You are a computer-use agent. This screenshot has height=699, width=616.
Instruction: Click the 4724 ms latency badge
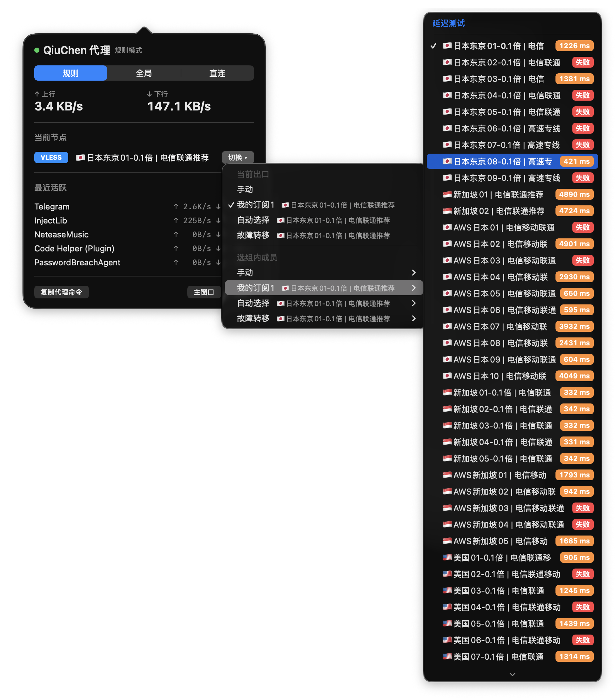574,211
